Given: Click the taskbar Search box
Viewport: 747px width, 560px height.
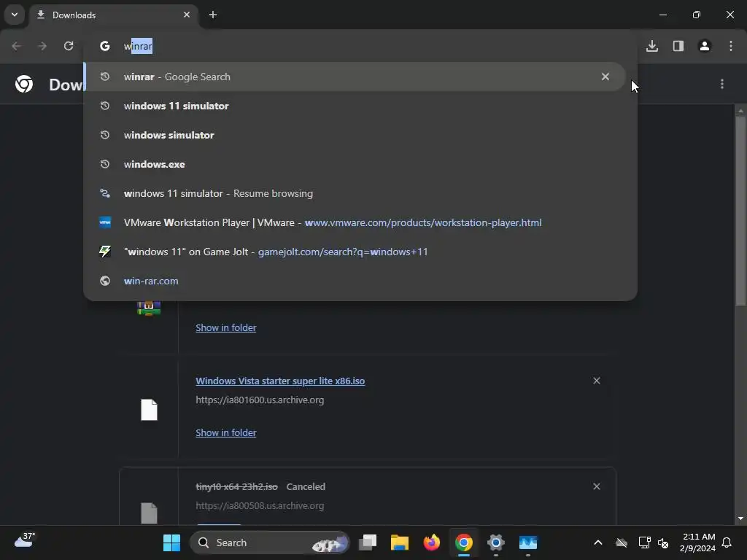Looking at the screenshot, I should coord(270,542).
